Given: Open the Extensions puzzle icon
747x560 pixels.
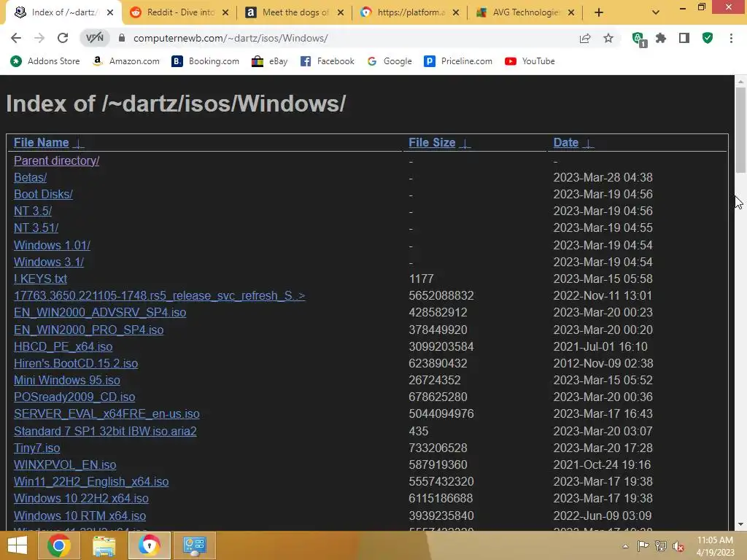Looking at the screenshot, I should pos(661,38).
